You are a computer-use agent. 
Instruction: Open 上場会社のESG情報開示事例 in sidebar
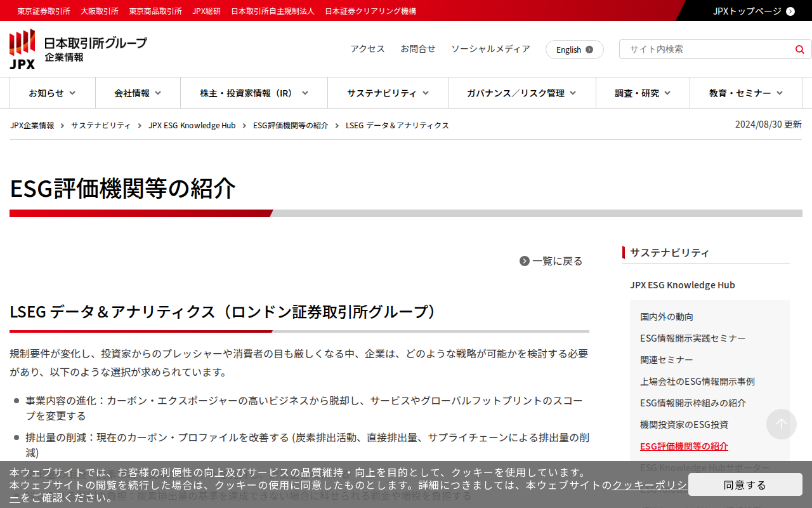click(697, 381)
